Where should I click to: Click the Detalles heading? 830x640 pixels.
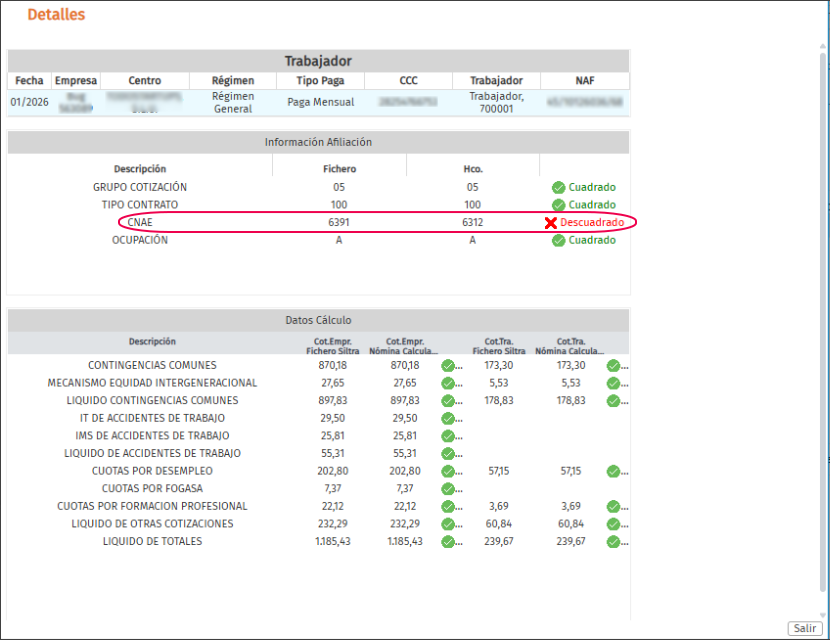[x=56, y=14]
